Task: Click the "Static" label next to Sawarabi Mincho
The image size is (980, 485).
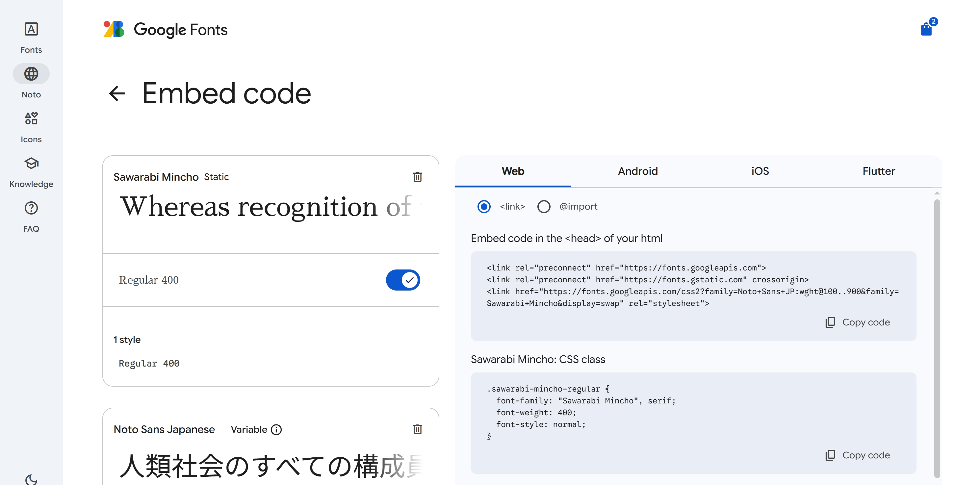Action: coord(217,177)
